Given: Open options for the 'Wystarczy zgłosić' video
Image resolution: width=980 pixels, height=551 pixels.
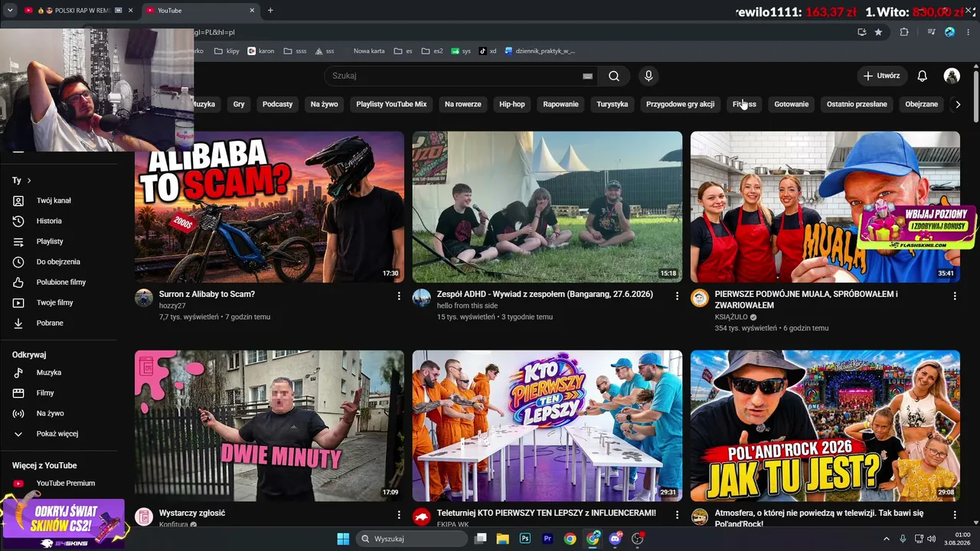Looking at the screenshot, I should (399, 515).
